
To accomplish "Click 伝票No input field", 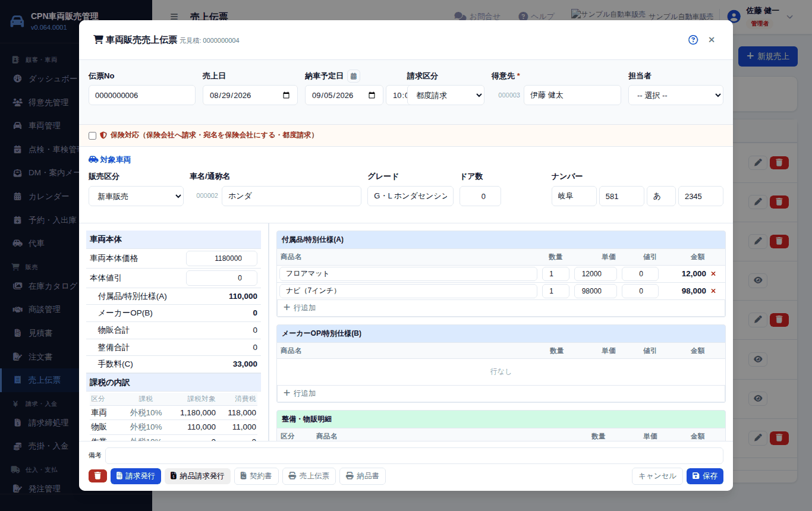I will click(142, 95).
